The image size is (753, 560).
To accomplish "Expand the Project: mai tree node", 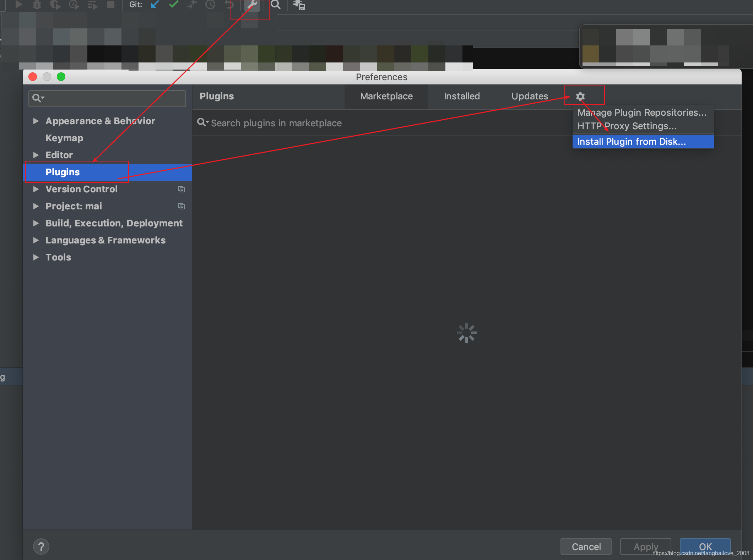I will (36, 206).
